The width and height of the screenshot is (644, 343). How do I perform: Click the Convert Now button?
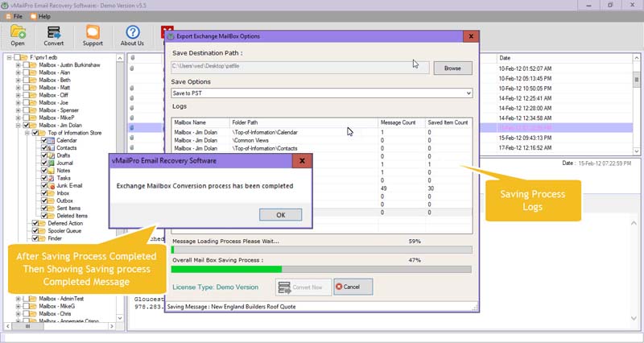point(303,287)
